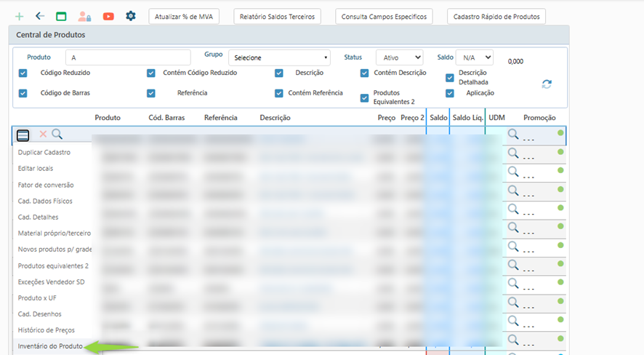Open the green window icon in toolbar
The image size is (644, 355).
(x=61, y=16)
